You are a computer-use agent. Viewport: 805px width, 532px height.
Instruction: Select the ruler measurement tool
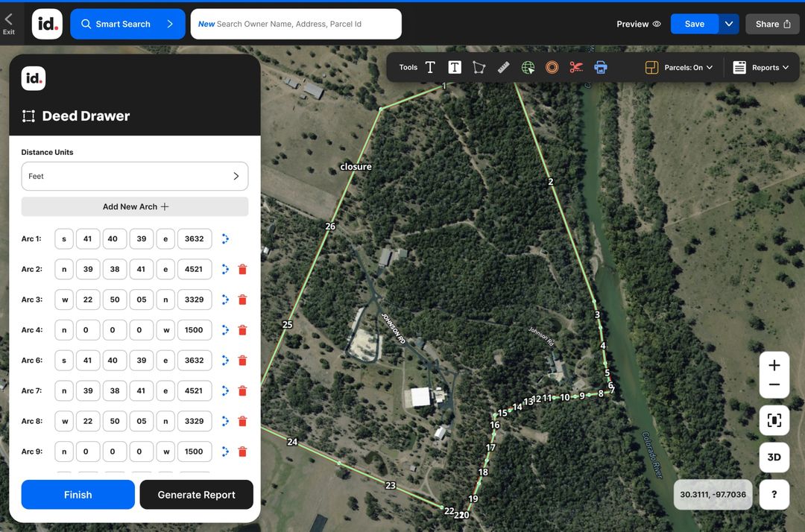click(503, 67)
